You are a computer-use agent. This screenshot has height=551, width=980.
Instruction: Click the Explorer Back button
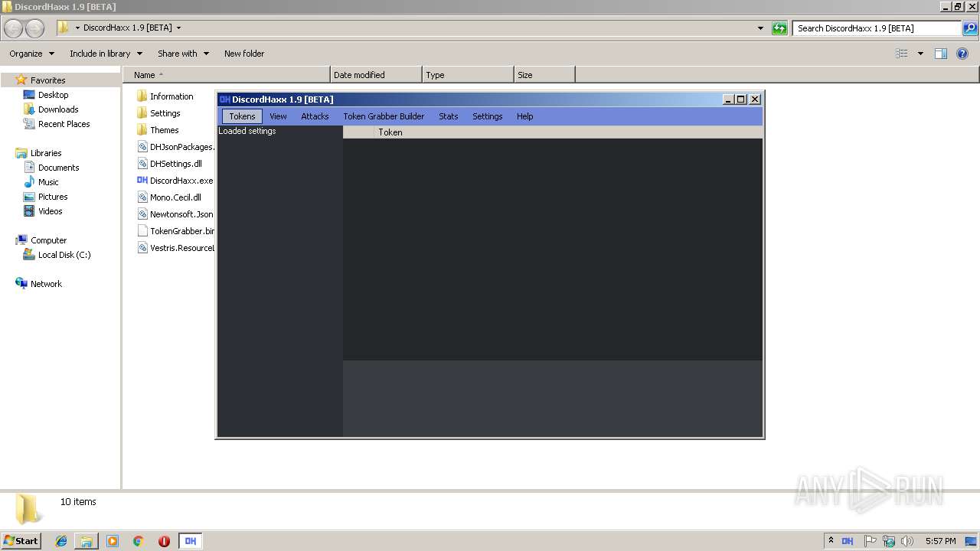click(14, 28)
